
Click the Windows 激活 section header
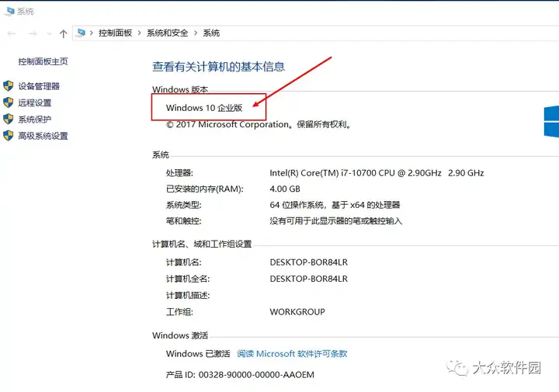coord(180,335)
